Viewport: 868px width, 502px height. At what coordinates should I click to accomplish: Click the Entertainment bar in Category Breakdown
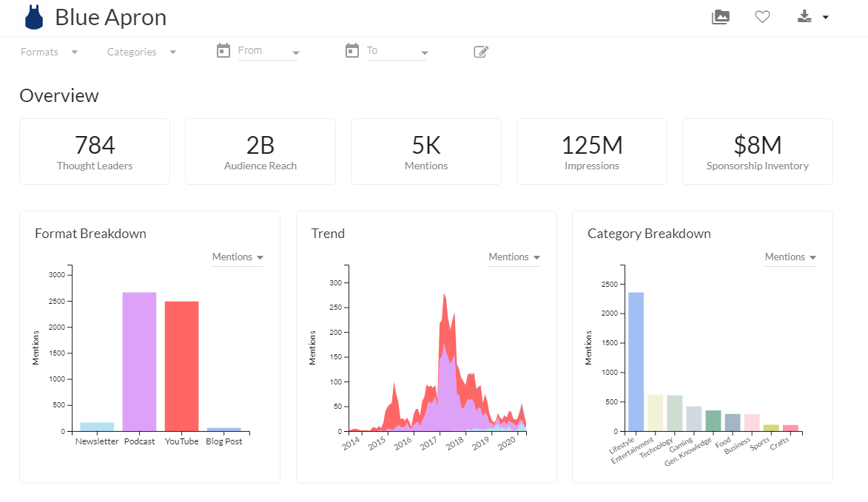[656, 413]
